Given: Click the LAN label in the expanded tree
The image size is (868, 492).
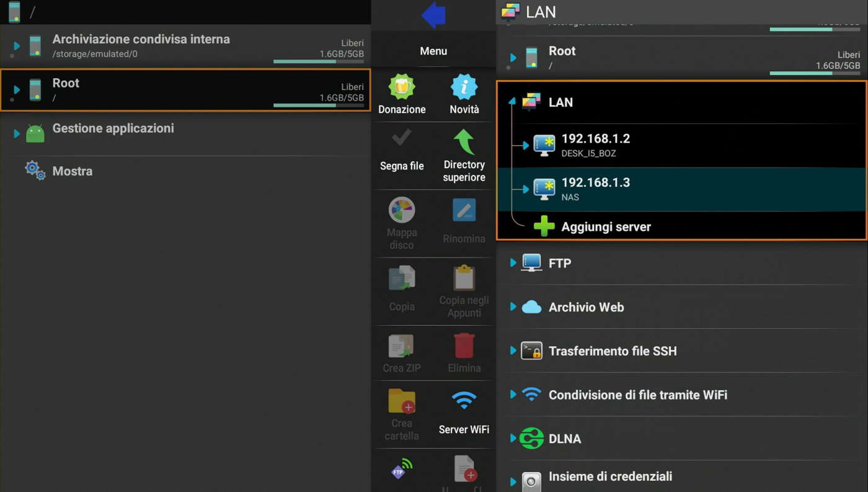Looking at the screenshot, I should pyautogui.click(x=560, y=102).
